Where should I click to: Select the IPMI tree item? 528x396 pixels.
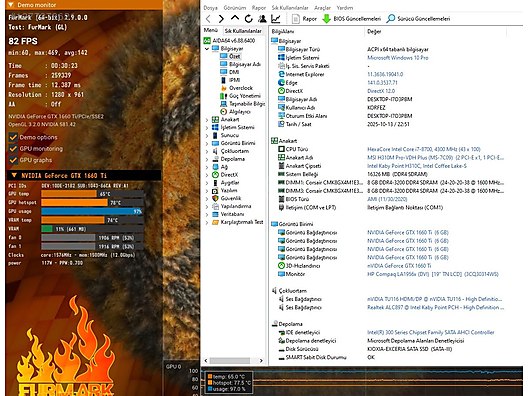(x=234, y=80)
